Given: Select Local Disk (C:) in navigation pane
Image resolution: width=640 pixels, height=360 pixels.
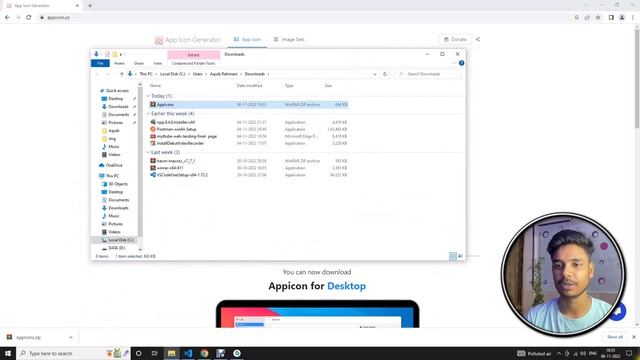Looking at the screenshot, I should tap(120, 240).
